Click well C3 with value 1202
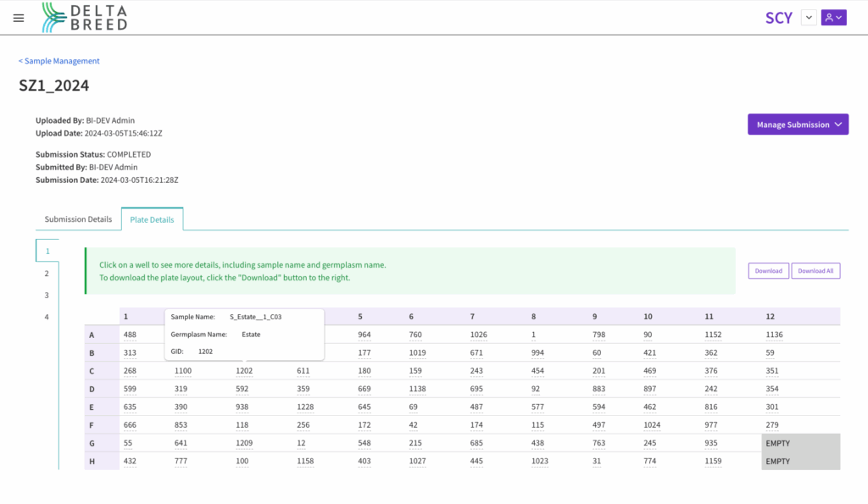 pyautogui.click(x=244, y=371)
